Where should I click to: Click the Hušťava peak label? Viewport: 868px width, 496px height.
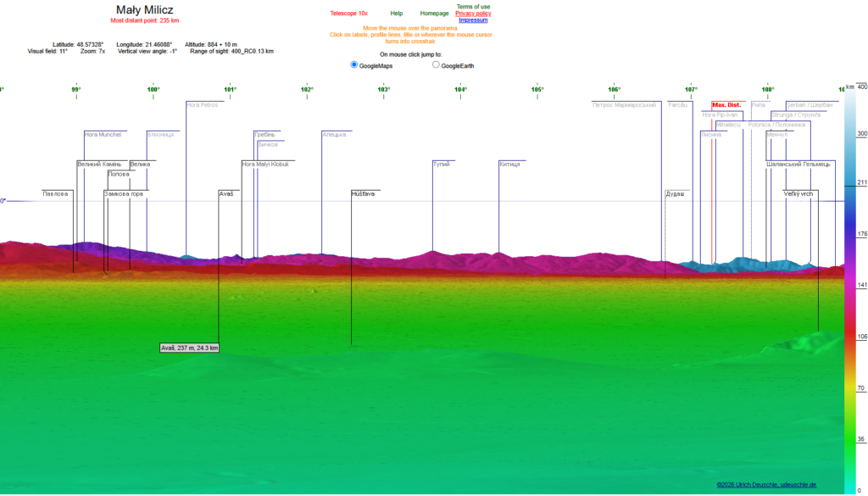(363, 194)
